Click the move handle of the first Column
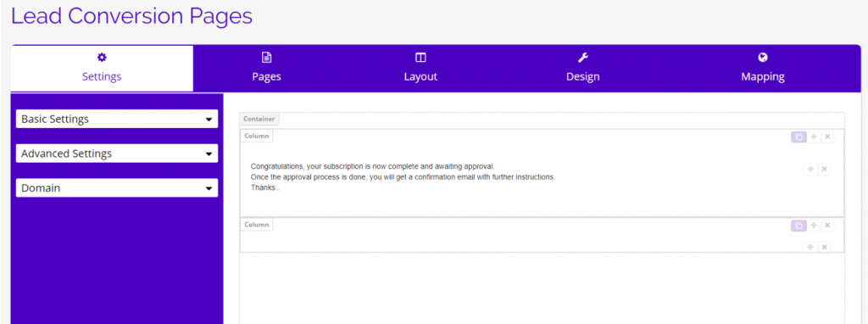This screenshot has height=324, width=868. [814, 137]
